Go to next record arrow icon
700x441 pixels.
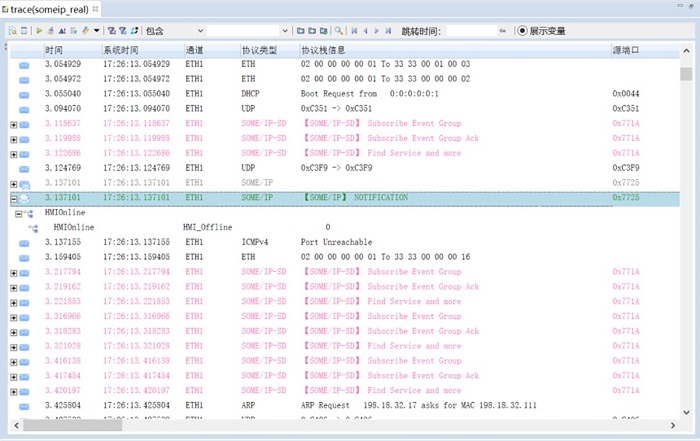coord(377,31)
